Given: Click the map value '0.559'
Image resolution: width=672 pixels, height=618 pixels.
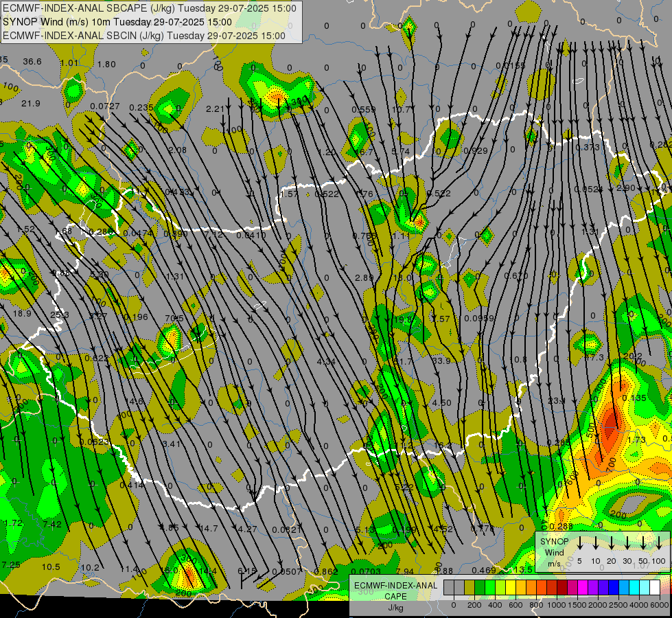Looking at the screenshot, I should click(x=363, y=110).
